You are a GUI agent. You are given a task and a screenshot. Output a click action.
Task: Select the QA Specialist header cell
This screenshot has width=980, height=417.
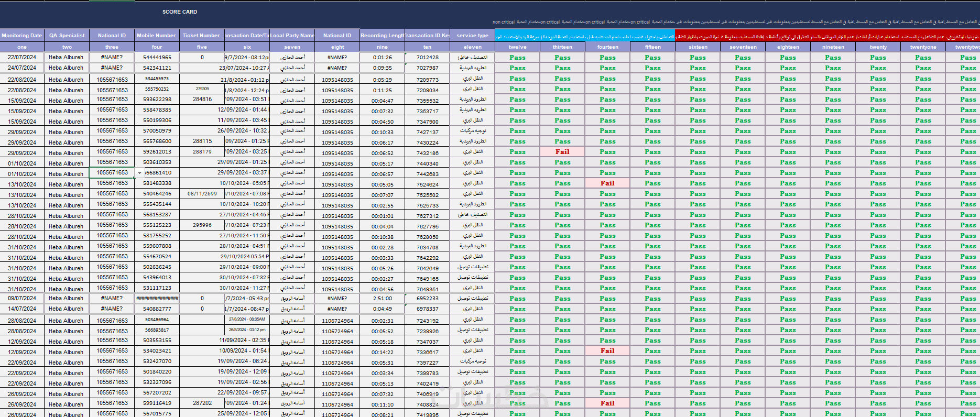(67, 36)
